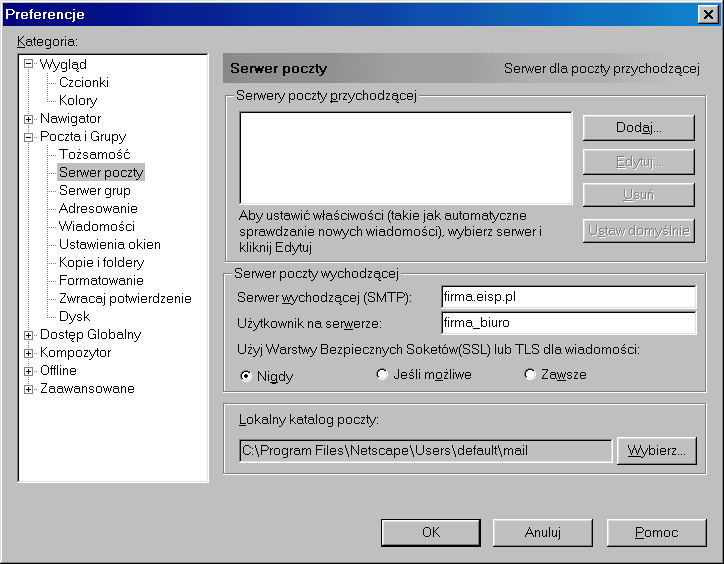
Task: Collapse the Poczta i Grupy category
Action: pos(29,137)
